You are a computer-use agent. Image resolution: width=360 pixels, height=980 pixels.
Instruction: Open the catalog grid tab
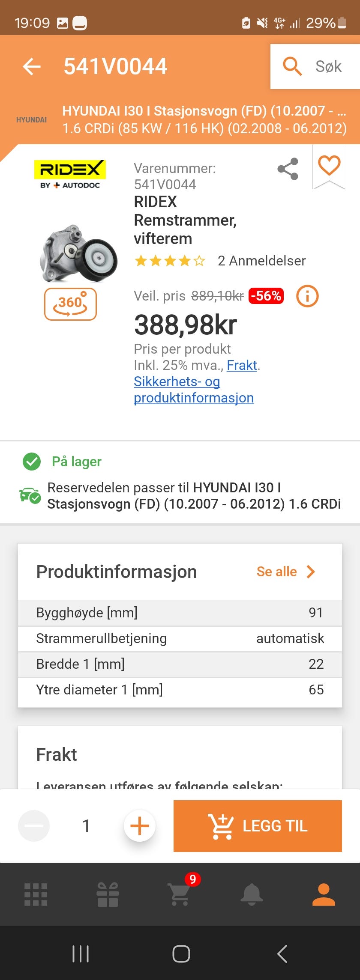pos(36,895)
